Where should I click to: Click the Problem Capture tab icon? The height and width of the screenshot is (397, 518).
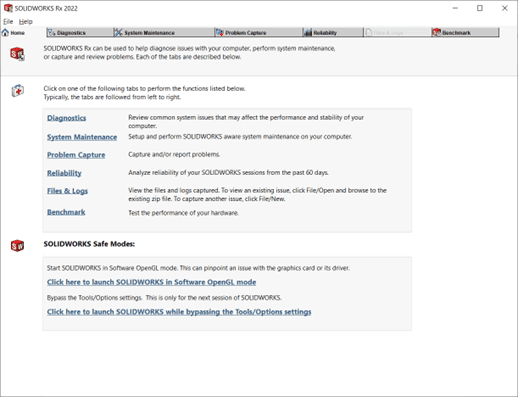click(219, 32)
